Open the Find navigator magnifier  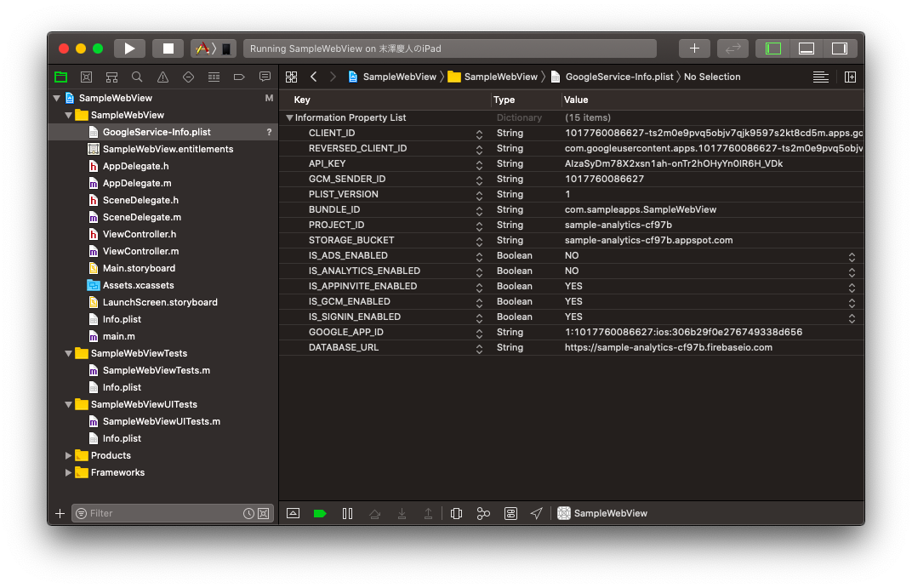coord(137,77)
